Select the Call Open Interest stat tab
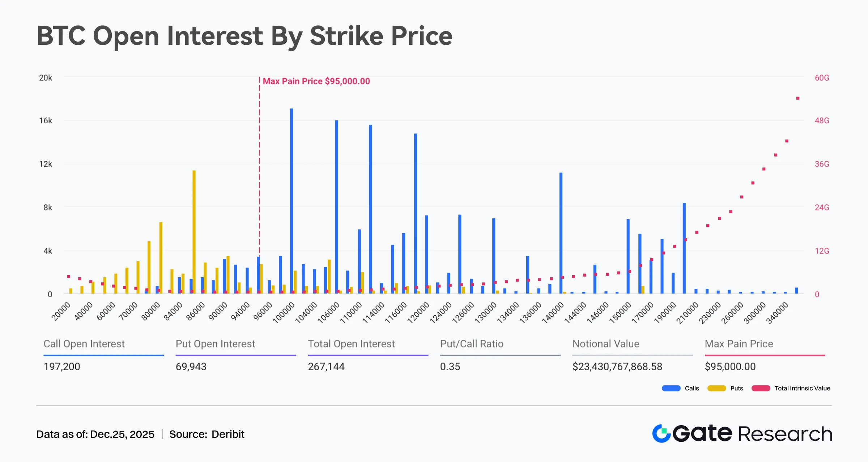Screen dimensions: 868x462 84,344
